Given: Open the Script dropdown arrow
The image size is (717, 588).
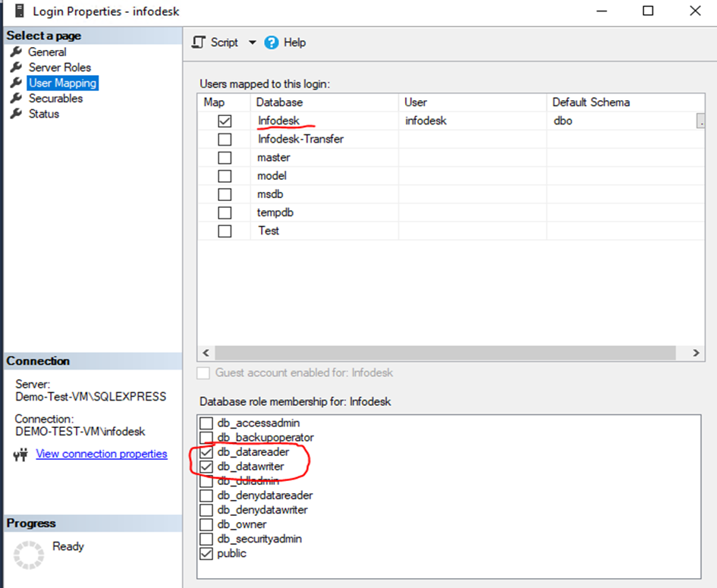Looking at the screenshot, I should pos(253,42).
